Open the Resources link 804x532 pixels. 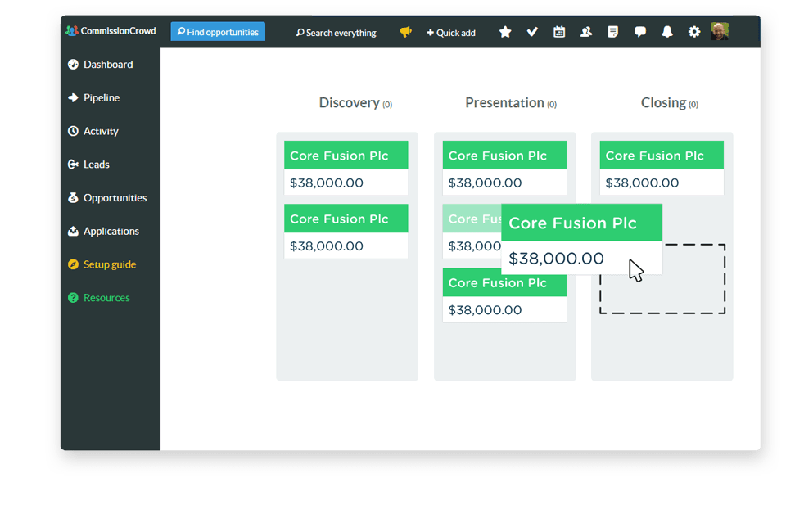106,298
